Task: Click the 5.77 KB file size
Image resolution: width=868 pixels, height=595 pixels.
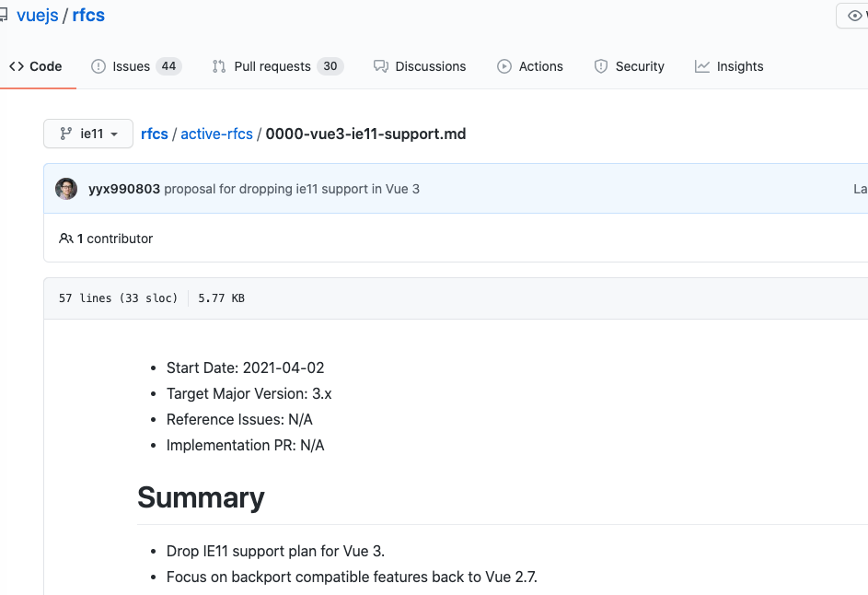Action: point(222,298)
